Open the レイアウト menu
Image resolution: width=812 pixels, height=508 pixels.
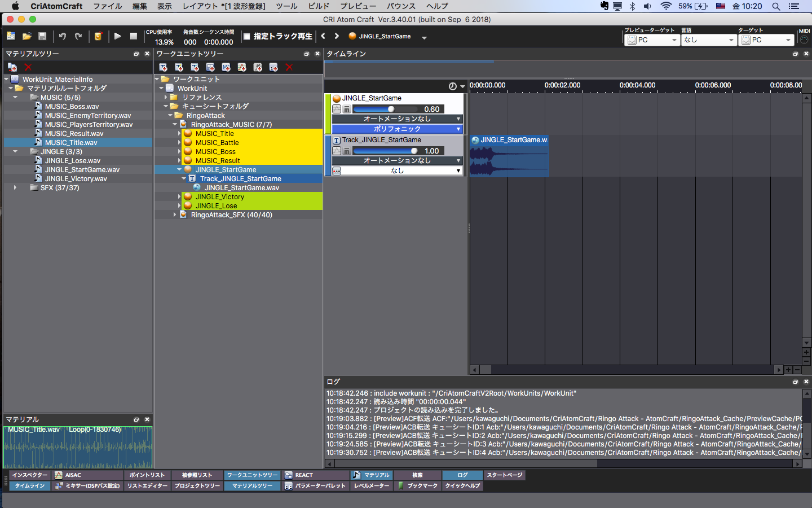pyautogui.click(x=200, y=6)
